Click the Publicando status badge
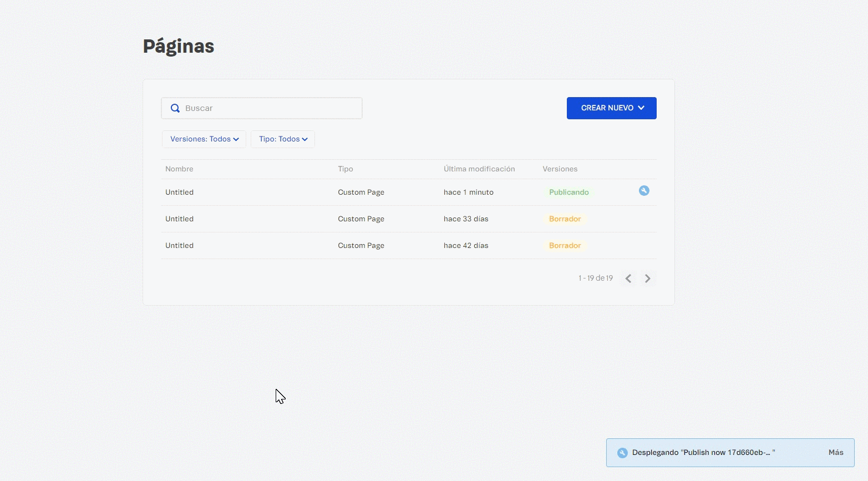The height and width of the screenshot is (481, 868). pos(568,193)
